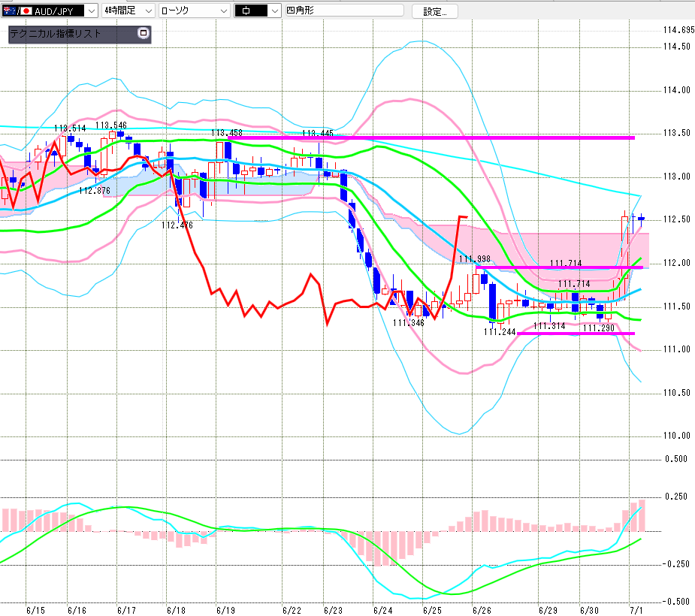Open the 設定... settings button

pyautogui.click(x=434, y=11)
